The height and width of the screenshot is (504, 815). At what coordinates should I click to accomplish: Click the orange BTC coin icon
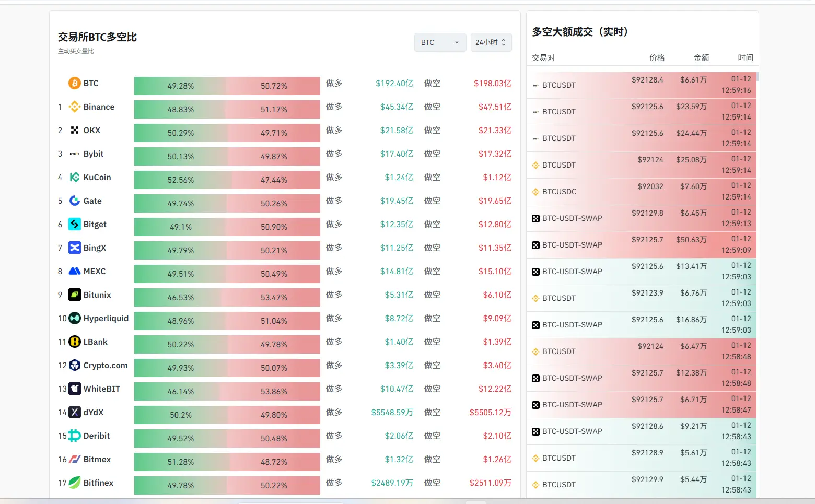tap(75, 83)
